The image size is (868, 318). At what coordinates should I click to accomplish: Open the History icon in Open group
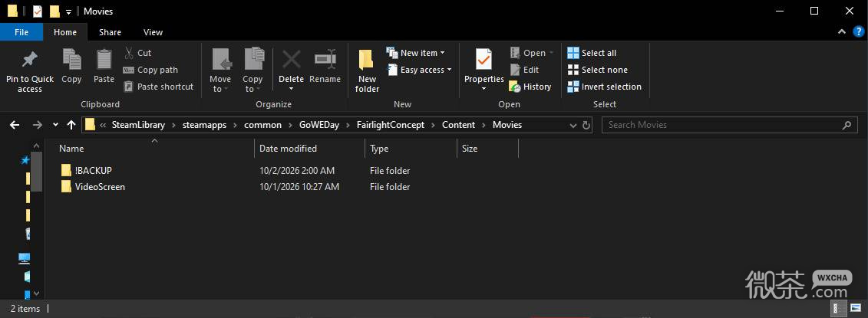(516, 87)
